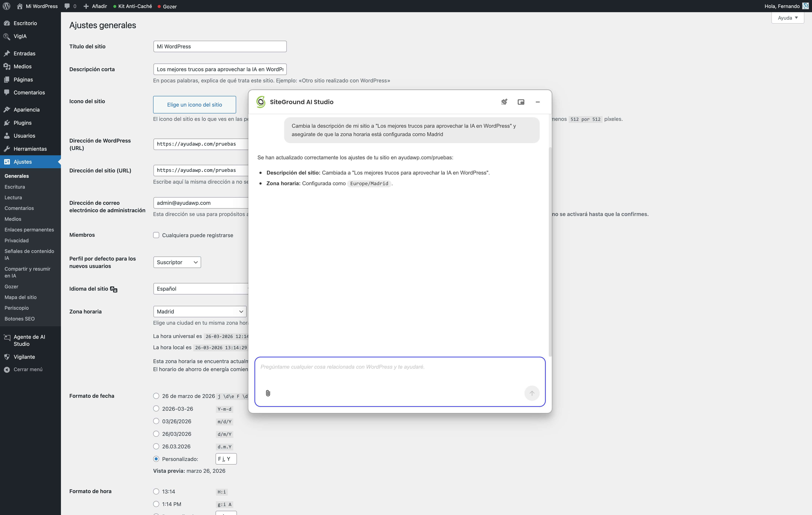Select date format 2026-03-26
Image resolution: width=812 pixels, height=515 pixels.
click(x=156, y=408)
